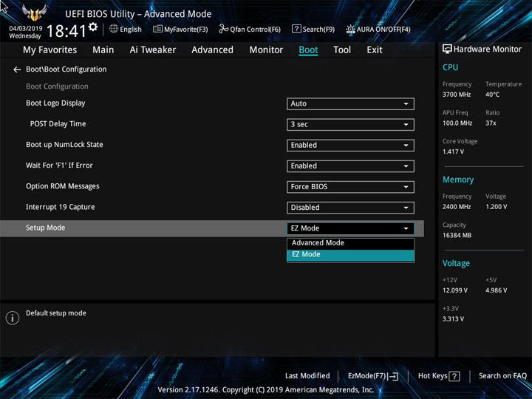
Task: Open Qfan Control(F6) fan icon
Action: (223, 29)
